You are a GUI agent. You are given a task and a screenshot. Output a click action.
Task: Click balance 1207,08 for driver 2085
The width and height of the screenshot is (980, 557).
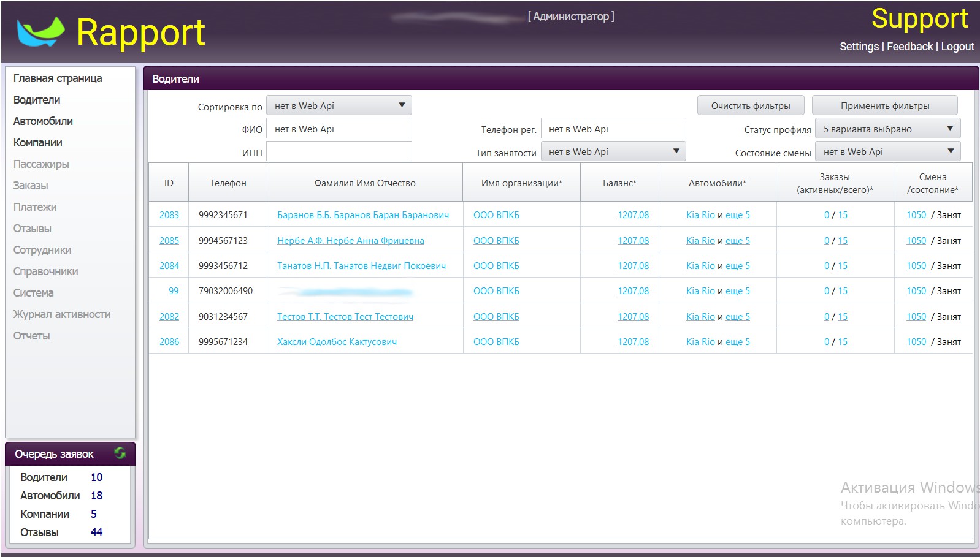pos(633,241)
